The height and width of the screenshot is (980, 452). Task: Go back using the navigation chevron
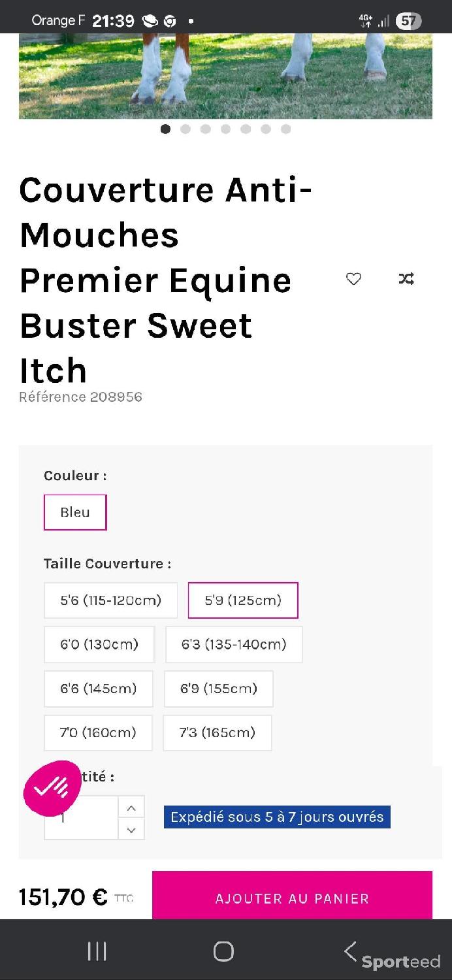pos(351,951)
